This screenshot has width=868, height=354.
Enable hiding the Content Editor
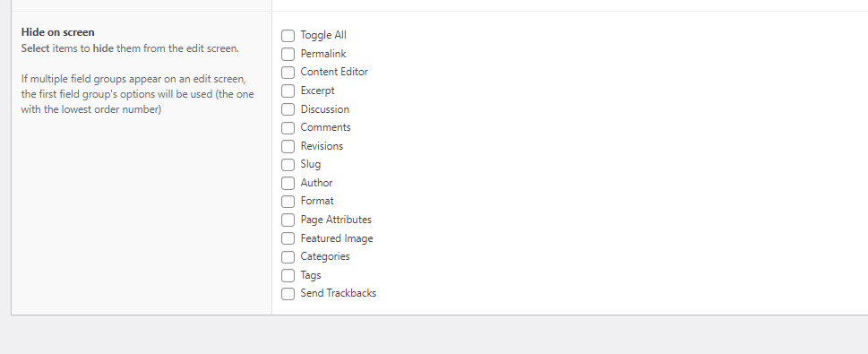point(288,73)
